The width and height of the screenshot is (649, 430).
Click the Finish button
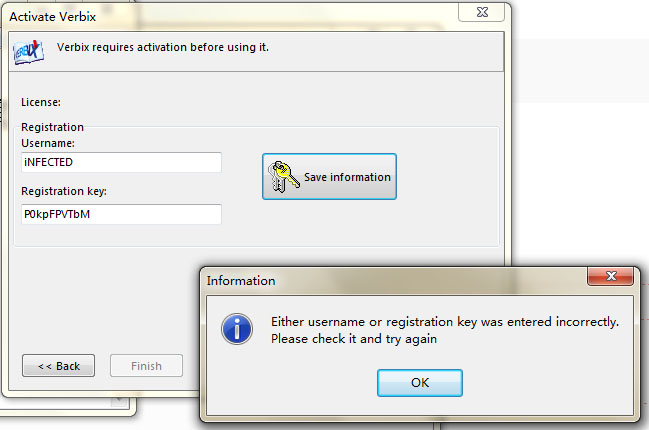click(x=146, y=365)
